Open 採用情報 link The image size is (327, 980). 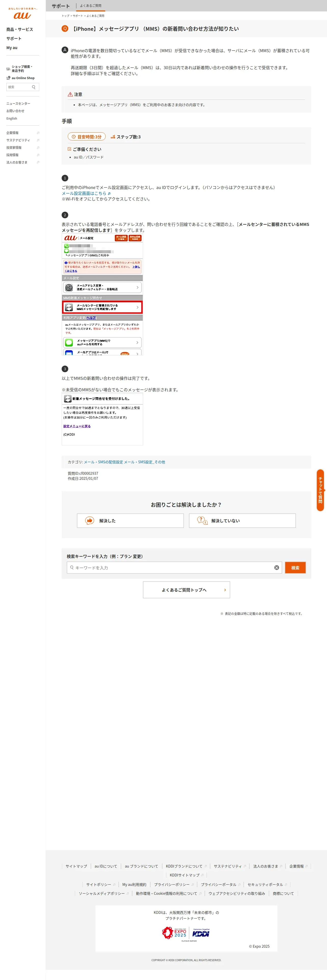point(12,155)
